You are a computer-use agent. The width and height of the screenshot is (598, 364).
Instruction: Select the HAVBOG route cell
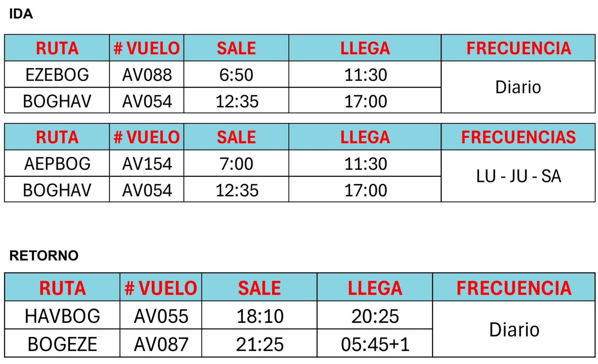(x=62, y=316)
